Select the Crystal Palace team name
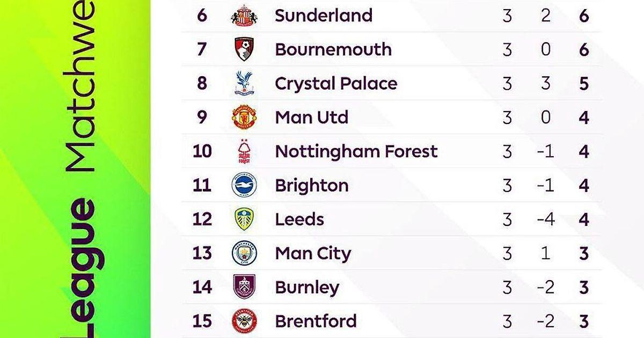The height and width of the screenshot is (338, 644). pyautogui.click(x=336, y=84)
